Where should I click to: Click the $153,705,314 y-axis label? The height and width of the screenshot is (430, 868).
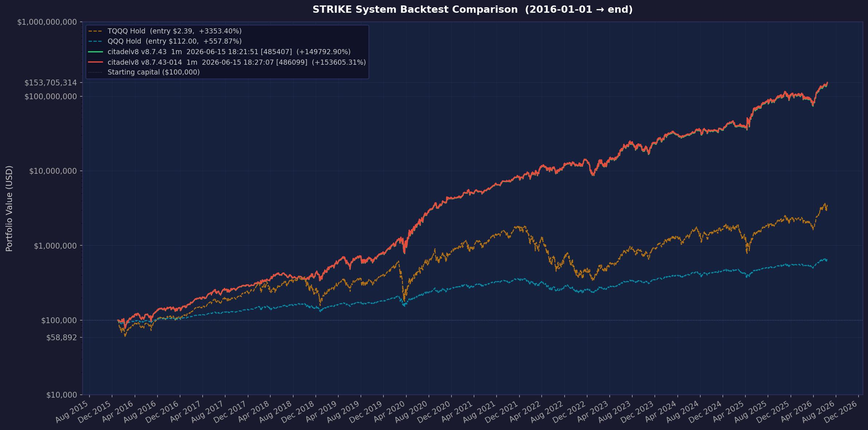coord(51,83)
